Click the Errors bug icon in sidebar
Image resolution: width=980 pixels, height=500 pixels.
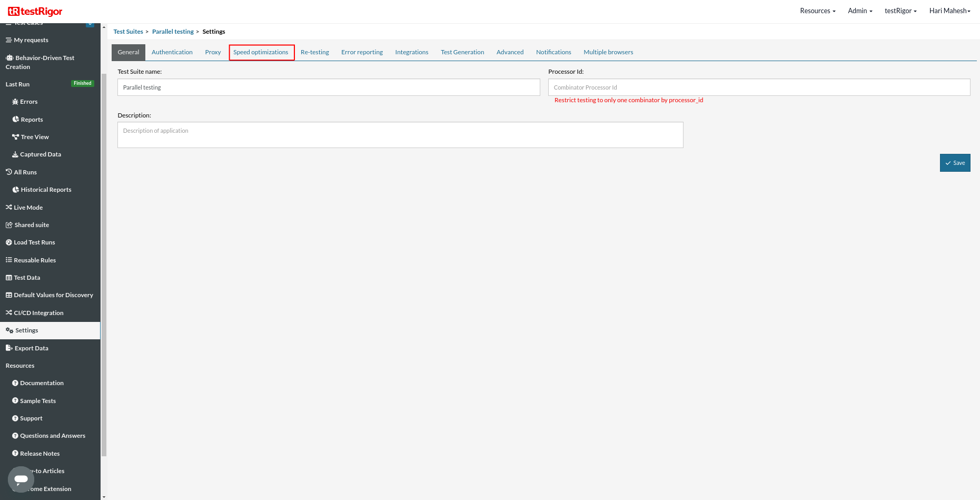pyautogui.click(x=15, y=102)
